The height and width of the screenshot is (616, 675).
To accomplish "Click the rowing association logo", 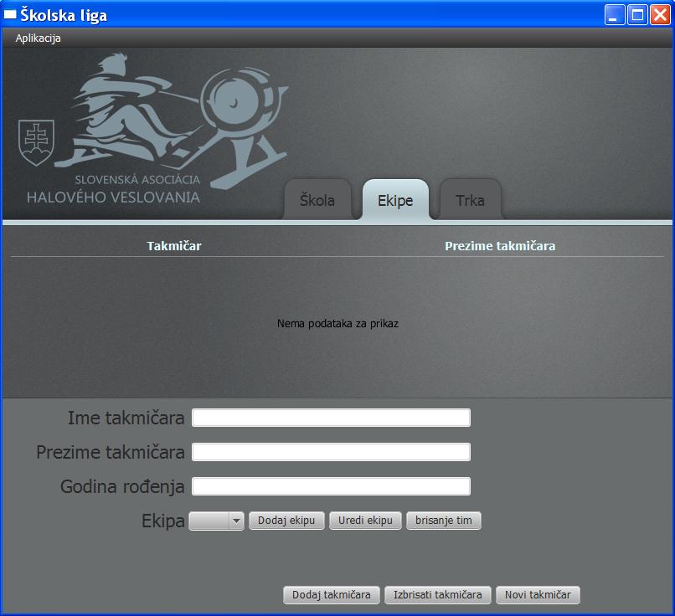I will click(152, 129).
